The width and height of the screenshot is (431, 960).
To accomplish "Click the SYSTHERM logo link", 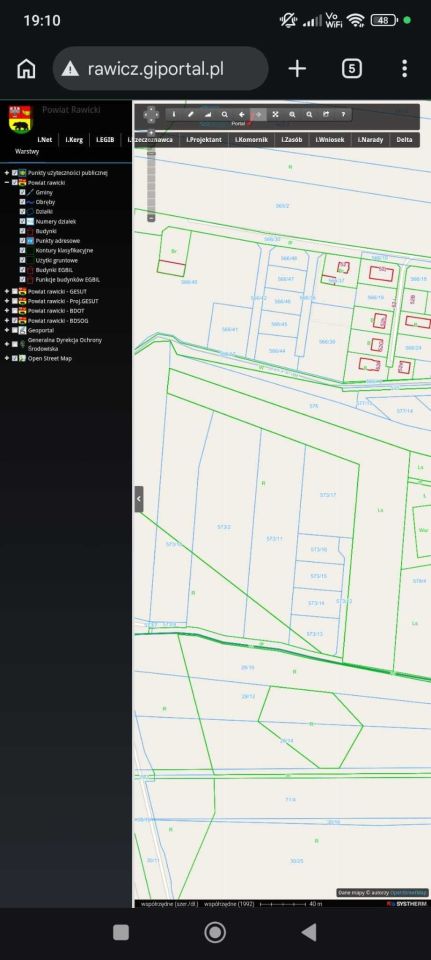I will tap(407, 904).
